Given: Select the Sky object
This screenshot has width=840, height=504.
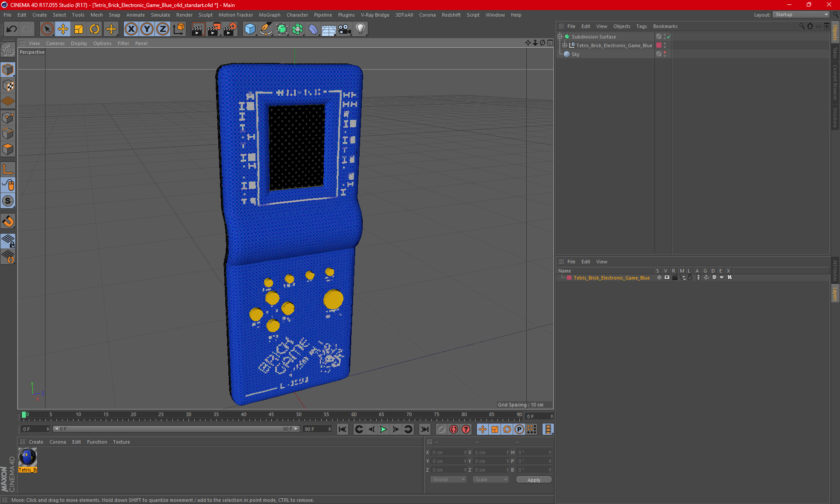Looking at the screenshot, I should pyautogui.click(x=575, y=54).
